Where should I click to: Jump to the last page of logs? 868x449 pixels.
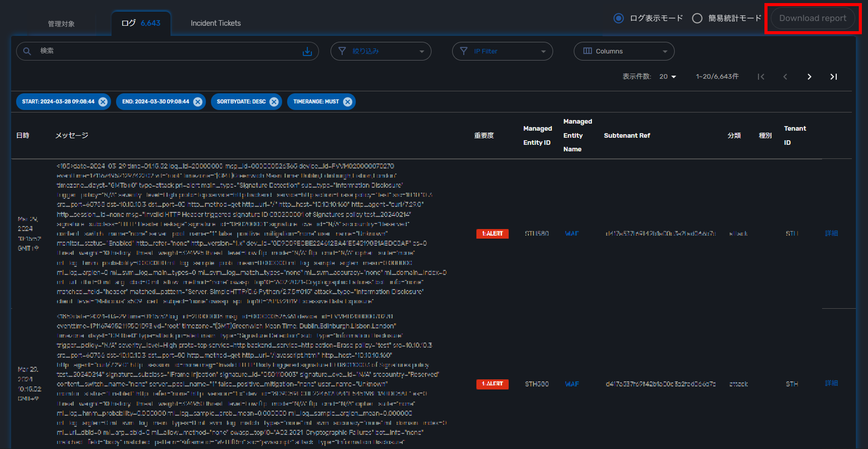click(x=833, y=77)
